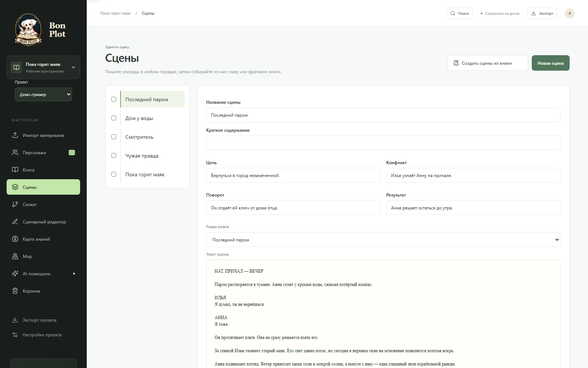Click the Название сцены input field
The image size is (588, 368).
pos(383,115)
